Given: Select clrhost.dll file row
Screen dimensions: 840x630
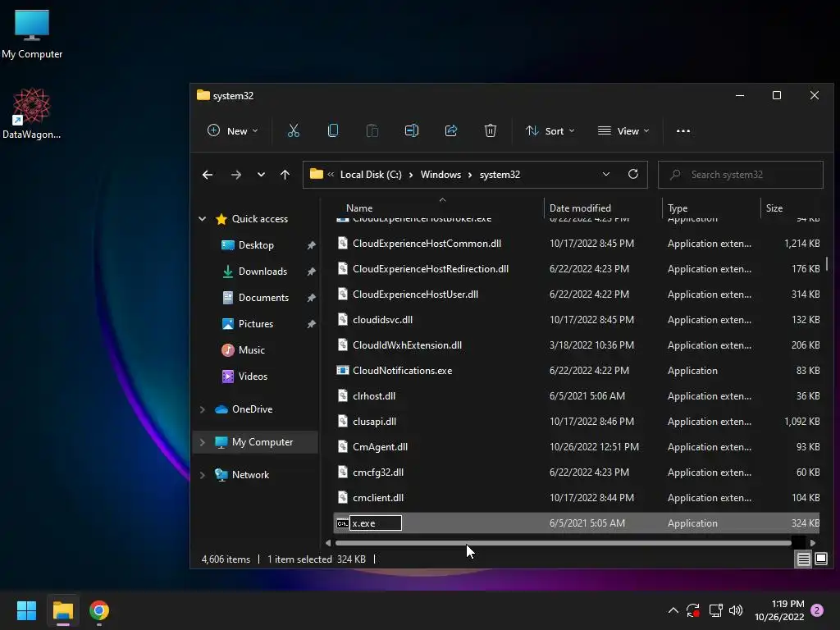Looking at the screenshot, I should click(577, 396).
